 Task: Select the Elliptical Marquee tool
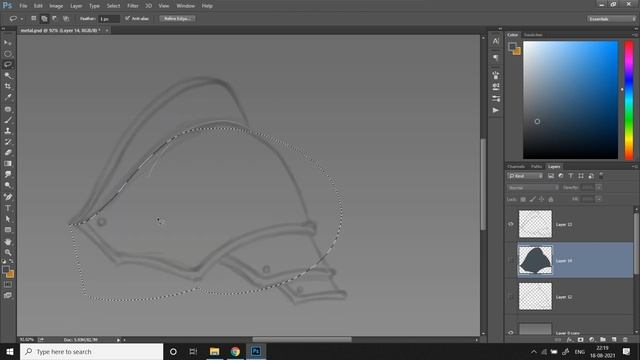(x=8, y=54)
